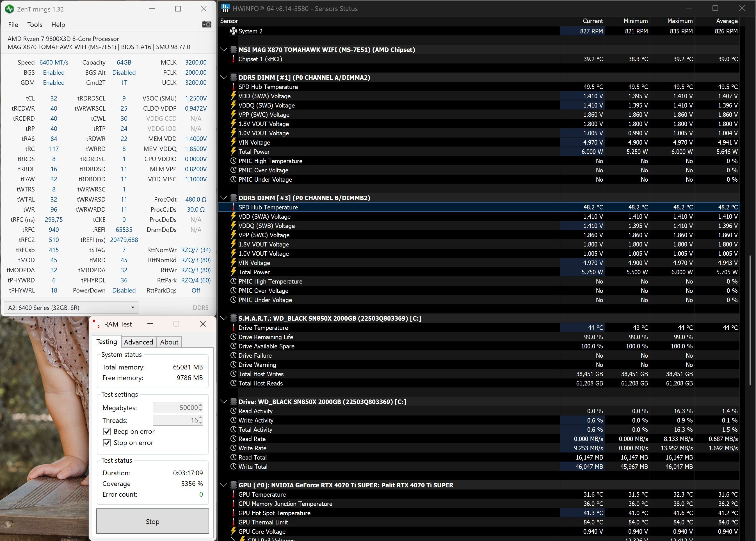Click the clock icon beside Write Total

(x=234, y=467)
